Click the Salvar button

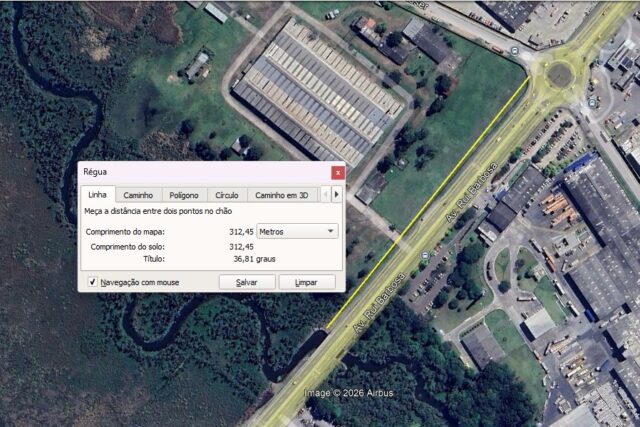247,282
